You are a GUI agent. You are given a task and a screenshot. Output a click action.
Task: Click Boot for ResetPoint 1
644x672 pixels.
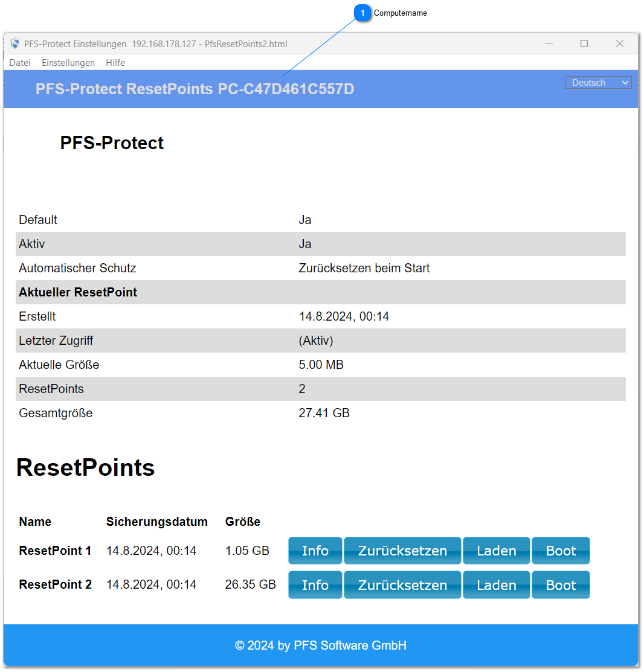[561, 551]
